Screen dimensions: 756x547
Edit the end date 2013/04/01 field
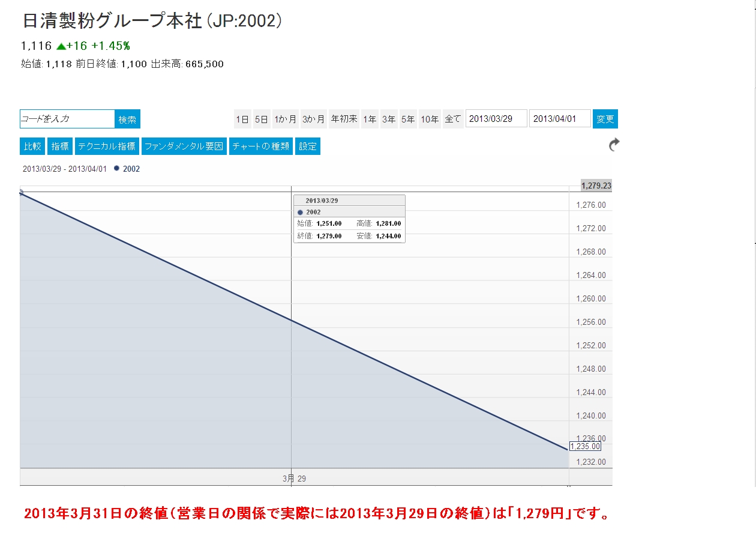(560, 119)
